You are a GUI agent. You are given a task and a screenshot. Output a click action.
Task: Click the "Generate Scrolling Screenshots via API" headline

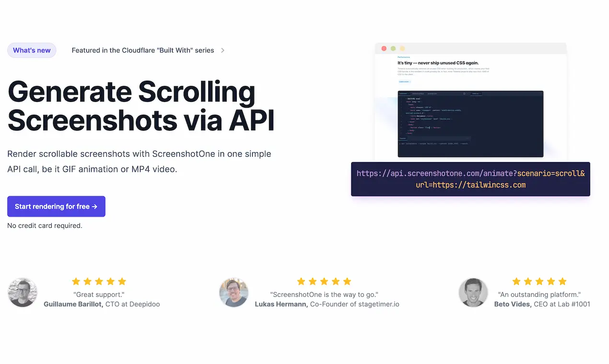coord(141,106)
